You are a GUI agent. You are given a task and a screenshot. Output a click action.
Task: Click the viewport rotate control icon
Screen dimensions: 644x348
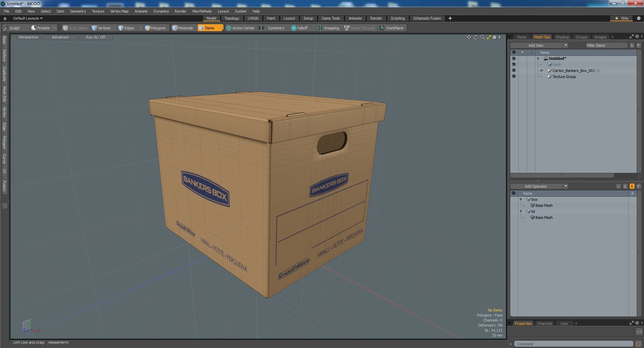pos(476,37)
